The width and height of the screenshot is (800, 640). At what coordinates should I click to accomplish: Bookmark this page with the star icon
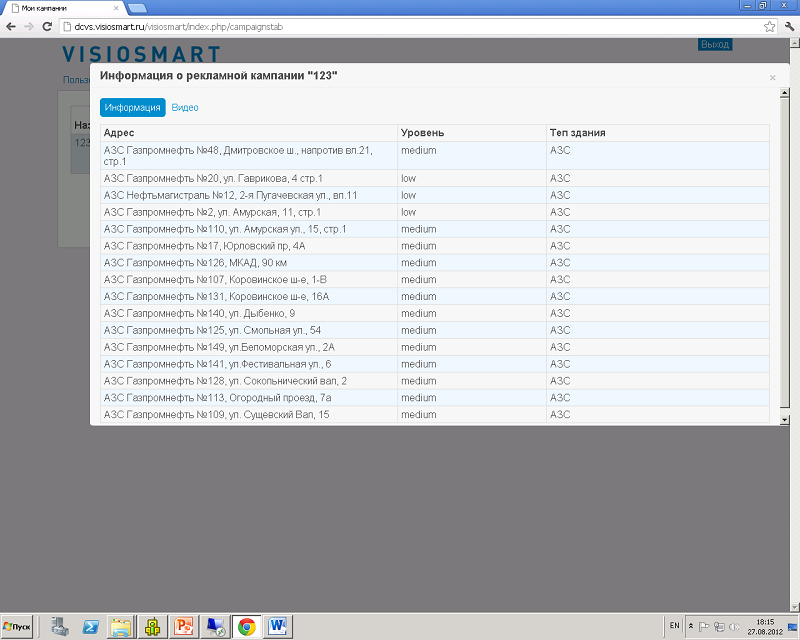pos(769,27)
